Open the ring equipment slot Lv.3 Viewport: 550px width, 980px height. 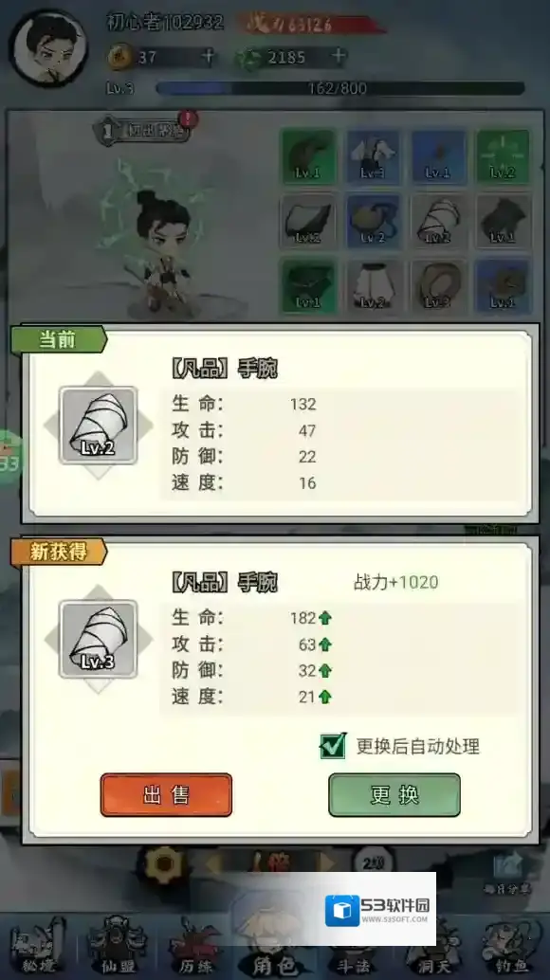pyautogui.click(x=438, y=286)
